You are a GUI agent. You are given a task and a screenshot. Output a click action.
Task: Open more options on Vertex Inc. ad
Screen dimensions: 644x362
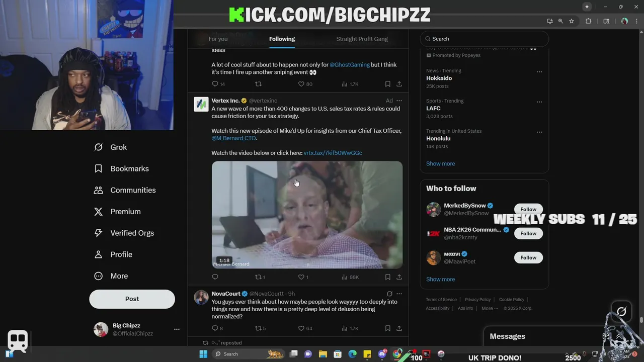pyautogui.click(x=399, y=101)
